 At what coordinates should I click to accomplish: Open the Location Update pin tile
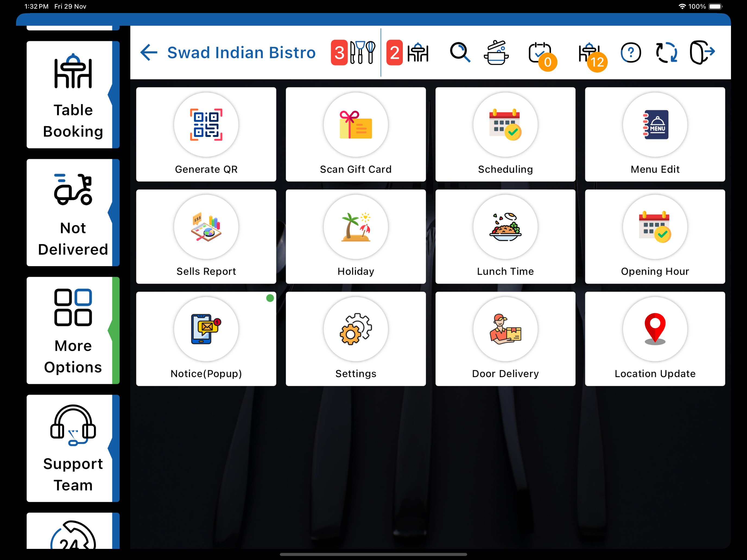655,339
